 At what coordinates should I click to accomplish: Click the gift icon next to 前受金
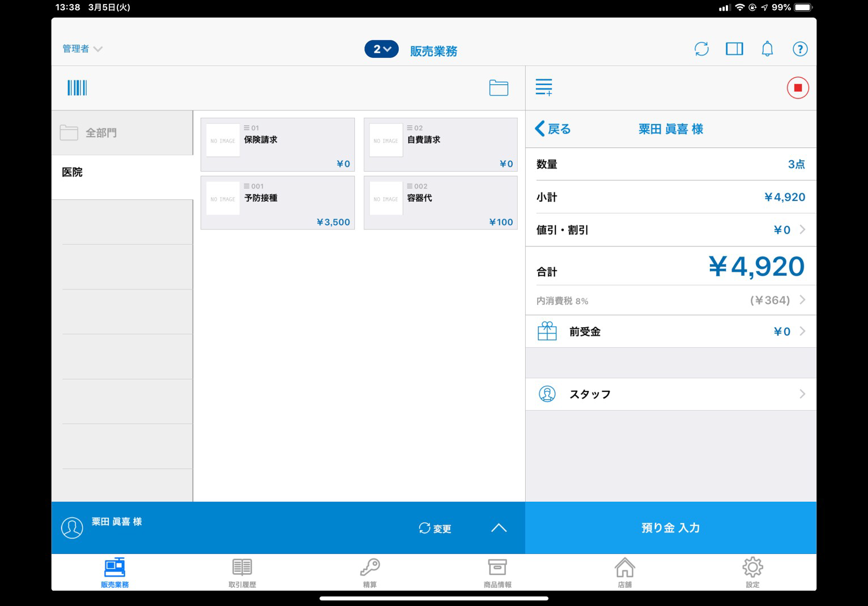pyautogui.click(x=547, y=331)
